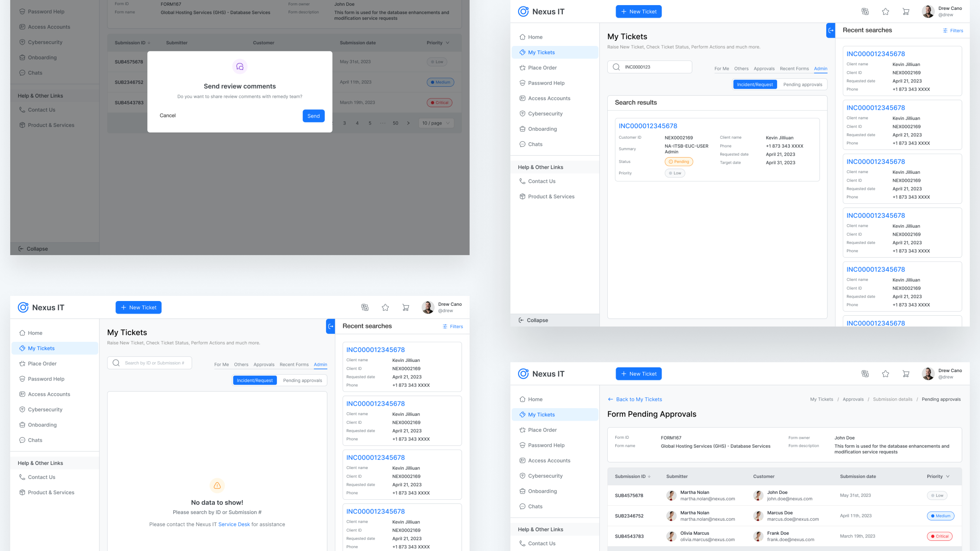Switch to Pending approvals toggle above Search results

(803, 84)
